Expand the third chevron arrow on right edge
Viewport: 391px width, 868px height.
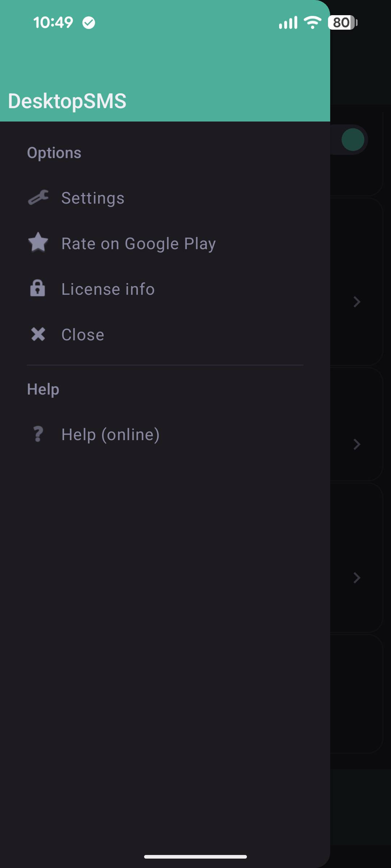pos(357,578)
